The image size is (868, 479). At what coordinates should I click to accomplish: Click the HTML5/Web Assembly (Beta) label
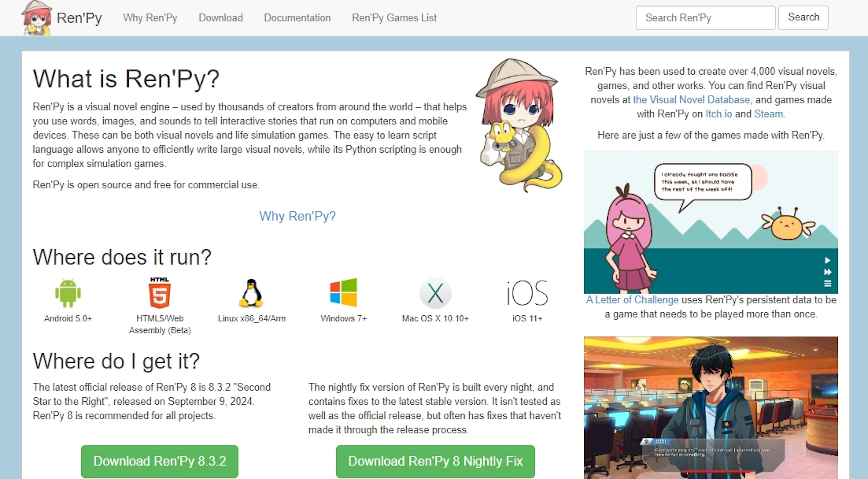(x=160, y=324)
